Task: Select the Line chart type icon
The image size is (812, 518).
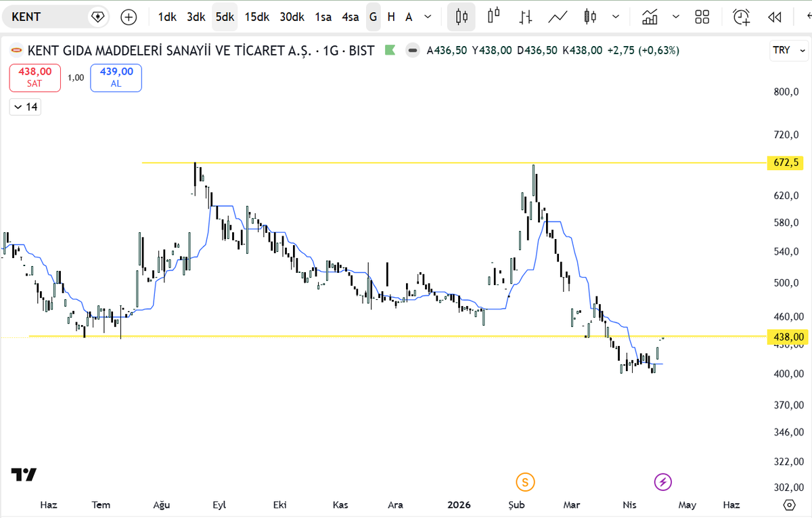Action: coord(558,17)
